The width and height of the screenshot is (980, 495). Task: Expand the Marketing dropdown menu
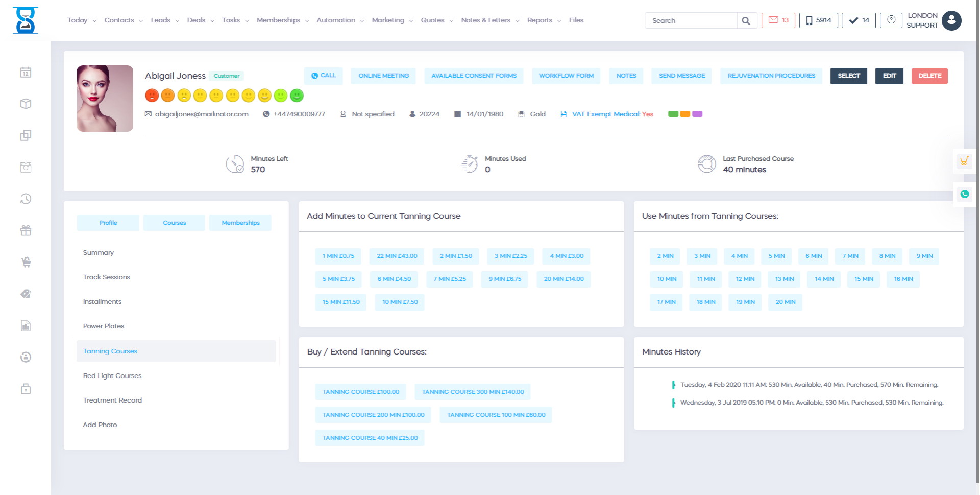click(x=392, y=20)
